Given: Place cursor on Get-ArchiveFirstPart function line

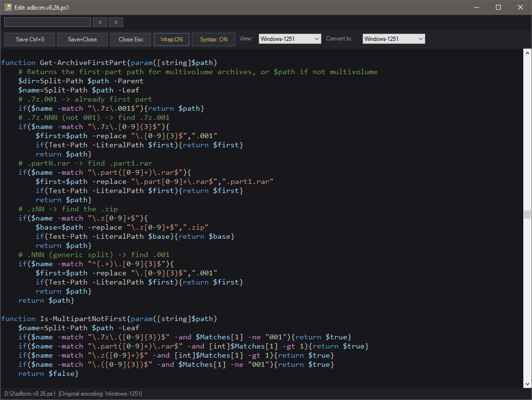Looking at the screenshot, I should pyautogui.click(x=109, y=63).
